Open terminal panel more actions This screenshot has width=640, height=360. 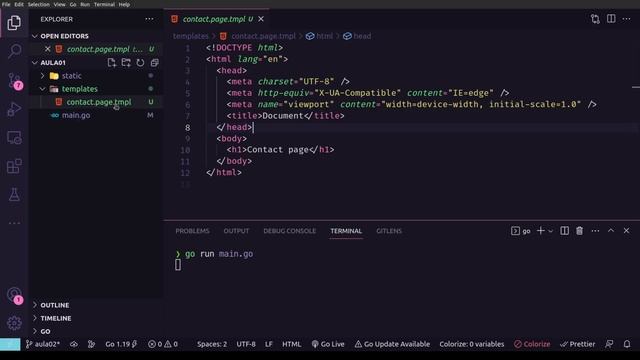(596, 231)
